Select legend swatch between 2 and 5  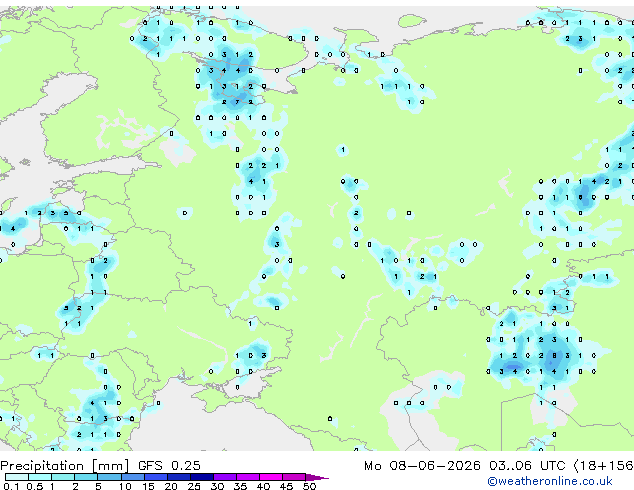[86, 477]
